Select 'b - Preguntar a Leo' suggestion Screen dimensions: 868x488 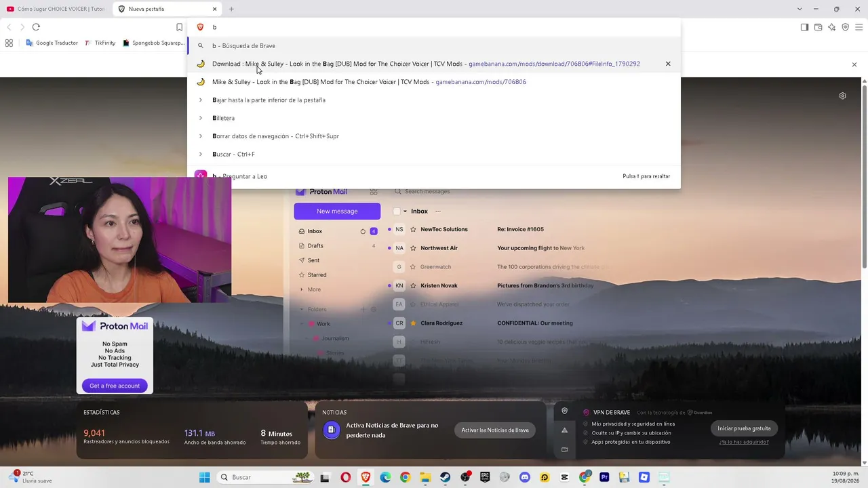point(434,175)
